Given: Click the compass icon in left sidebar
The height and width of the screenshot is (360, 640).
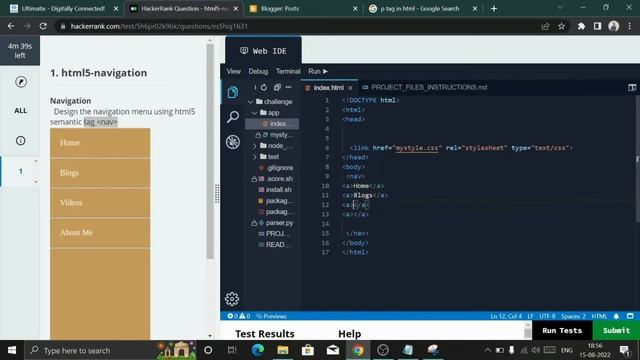Looking at the screenshot, I should pyautogui.click(x=21, y=82).
